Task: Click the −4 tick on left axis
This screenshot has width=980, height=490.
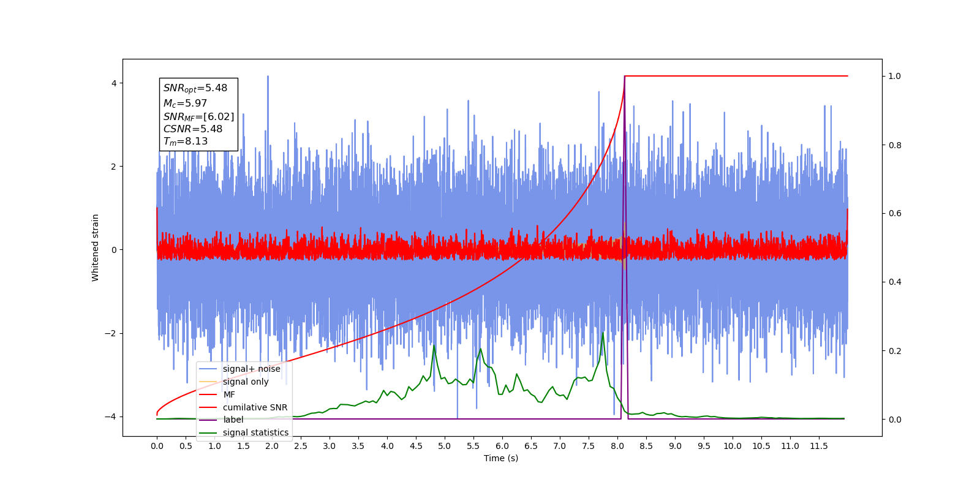Action: (111, 417)
